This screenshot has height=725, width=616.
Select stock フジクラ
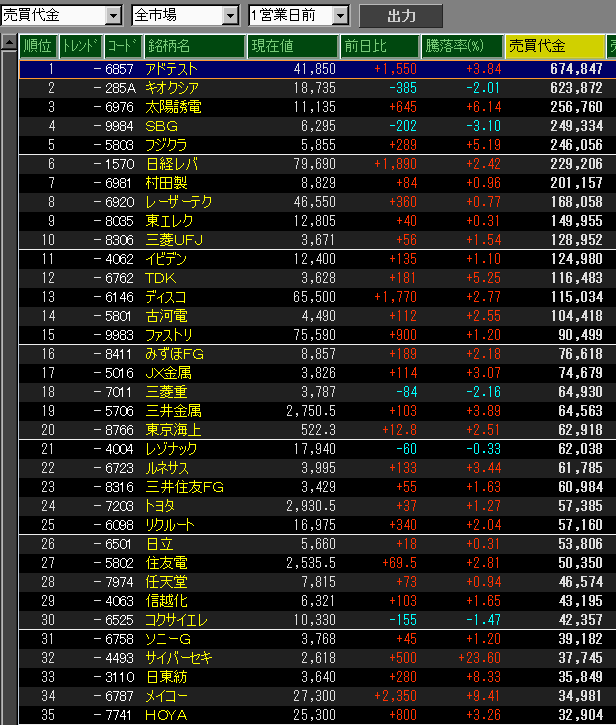tap(166, 145)
